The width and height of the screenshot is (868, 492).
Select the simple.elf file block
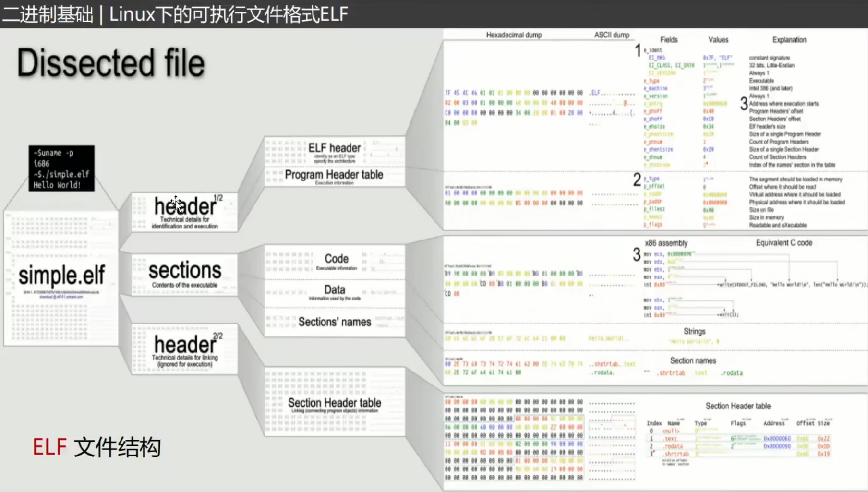61,278
